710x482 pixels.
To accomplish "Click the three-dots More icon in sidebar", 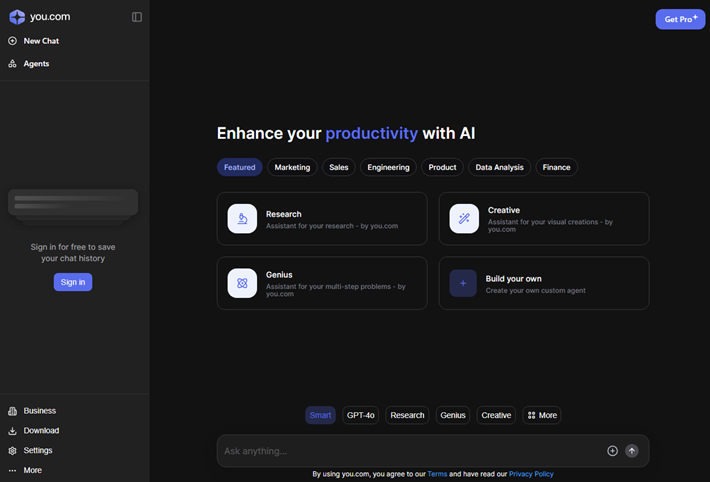I will click(x=13, y=470).
